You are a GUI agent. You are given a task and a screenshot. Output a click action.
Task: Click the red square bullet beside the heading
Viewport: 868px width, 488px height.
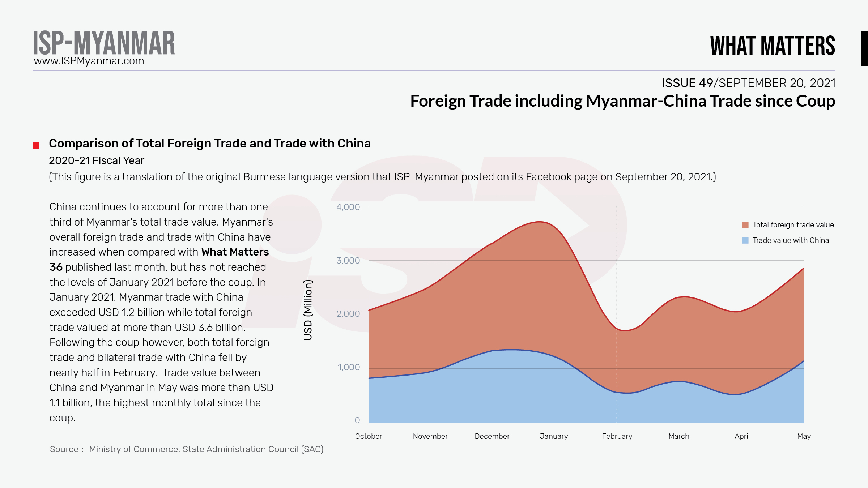coord(36,146)
